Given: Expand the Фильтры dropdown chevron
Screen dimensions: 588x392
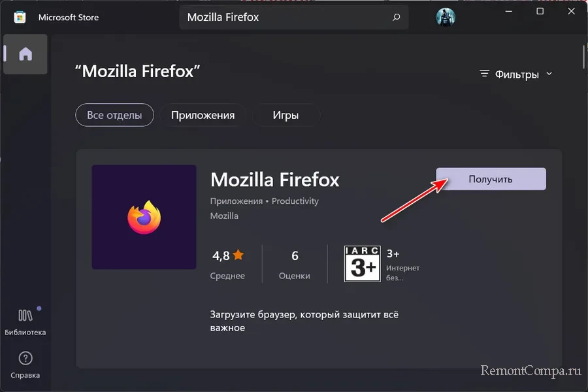Looking at the screenshot, I should (x=549, y=74).
